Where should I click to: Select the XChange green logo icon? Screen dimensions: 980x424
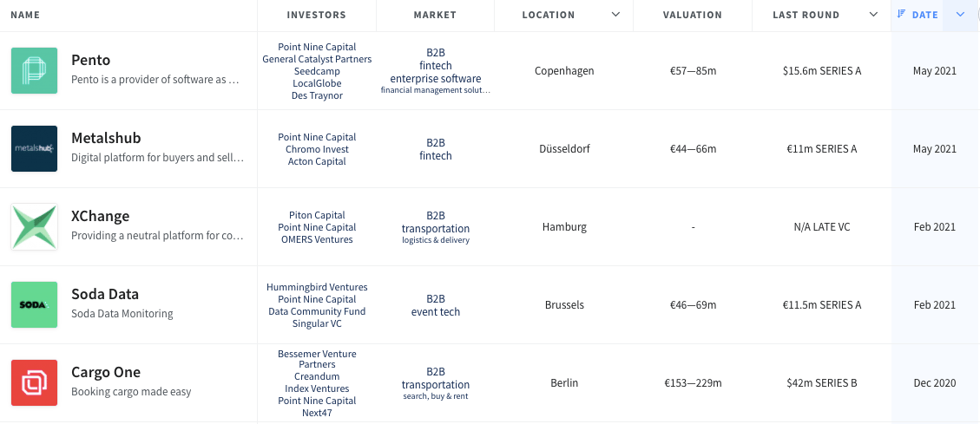35,226
